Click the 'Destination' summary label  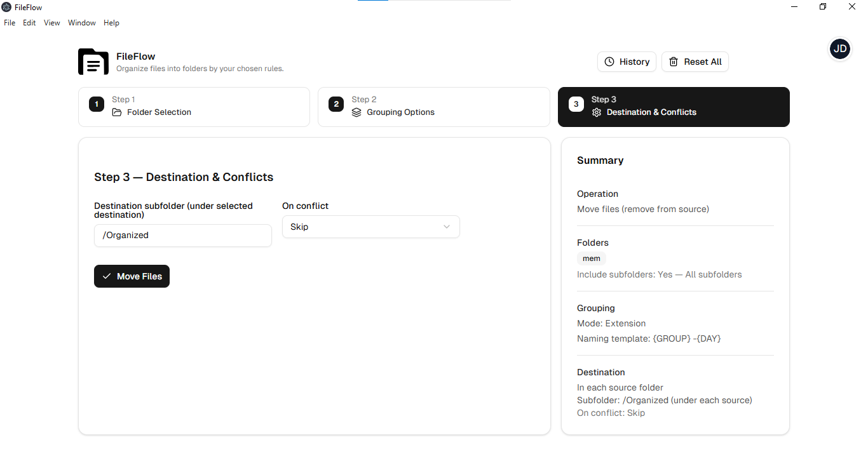pos(601,372)
